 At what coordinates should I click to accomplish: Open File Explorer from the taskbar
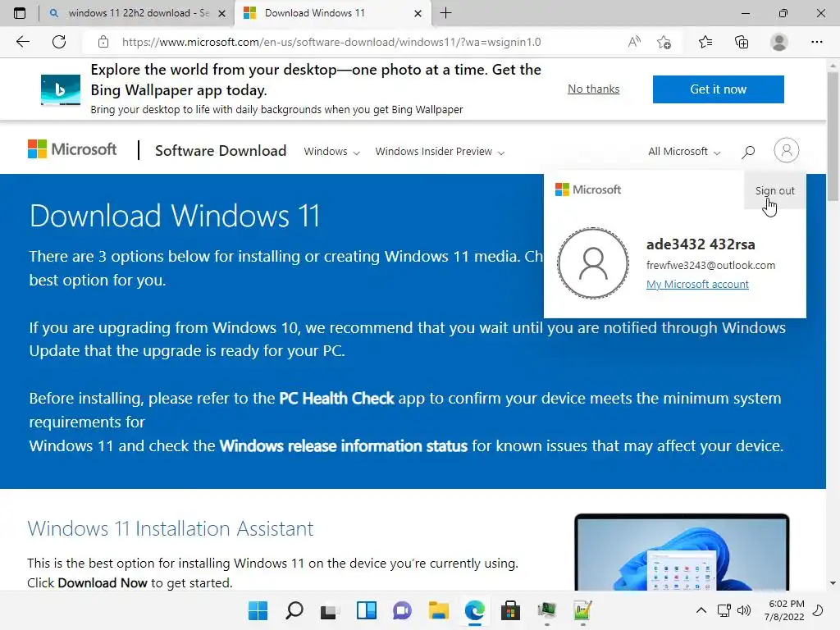tap(439, 610)
